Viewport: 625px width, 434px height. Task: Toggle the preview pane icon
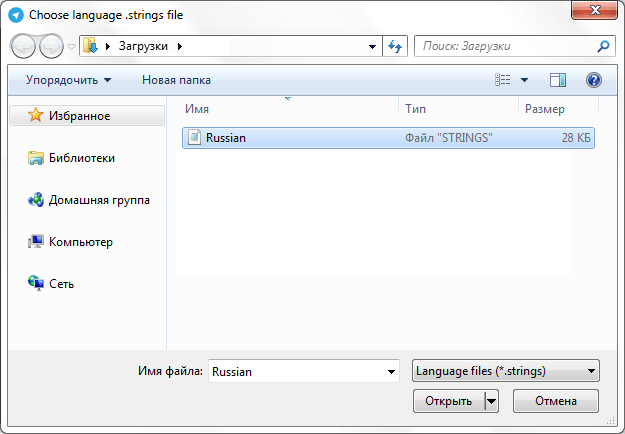click(558, 80)
